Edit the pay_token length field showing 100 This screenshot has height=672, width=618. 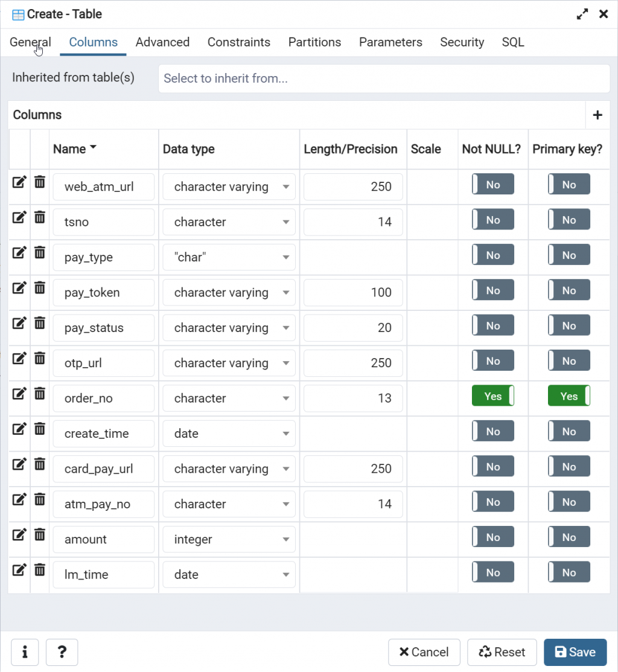[x=353, y=292]
